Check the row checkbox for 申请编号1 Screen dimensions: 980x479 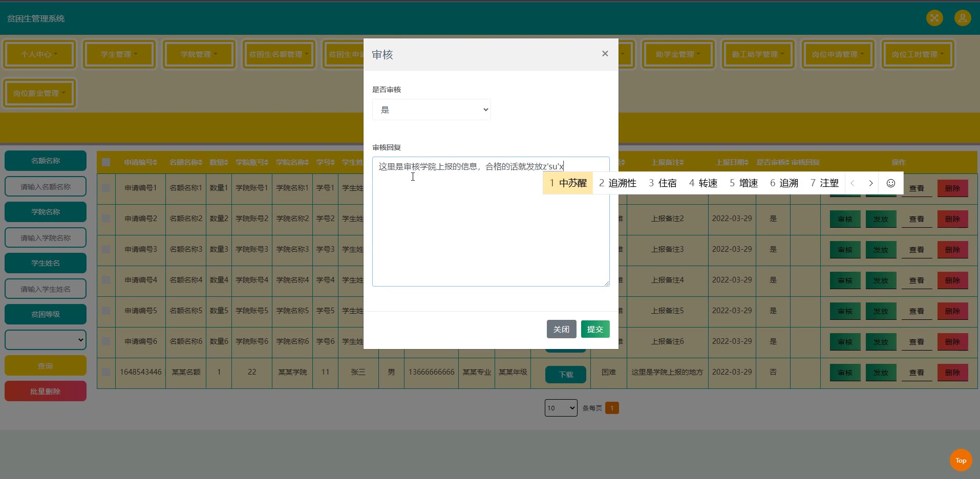(106, 188)
